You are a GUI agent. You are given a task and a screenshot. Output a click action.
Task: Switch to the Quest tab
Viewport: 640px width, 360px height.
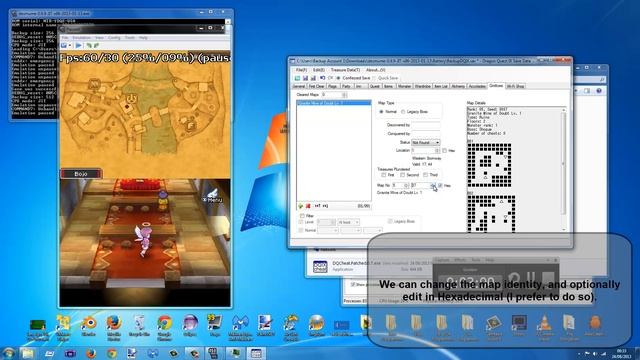(x=374, y=86)
